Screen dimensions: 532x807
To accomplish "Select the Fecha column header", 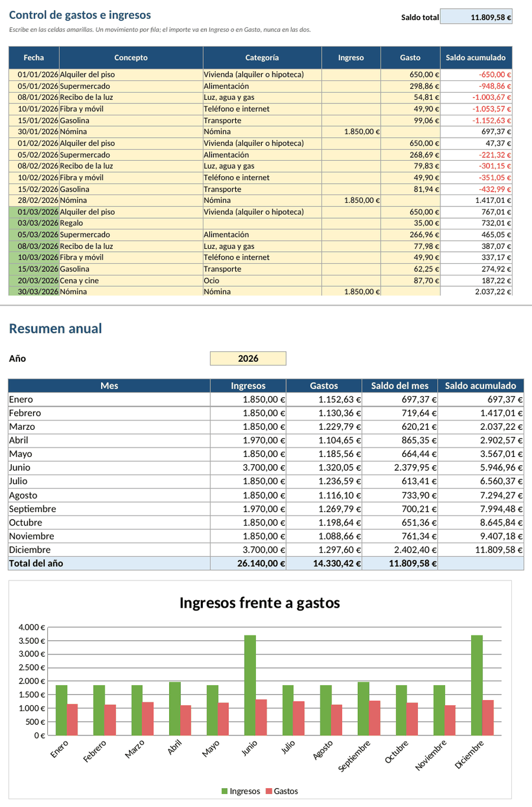I will coord(34,57).
